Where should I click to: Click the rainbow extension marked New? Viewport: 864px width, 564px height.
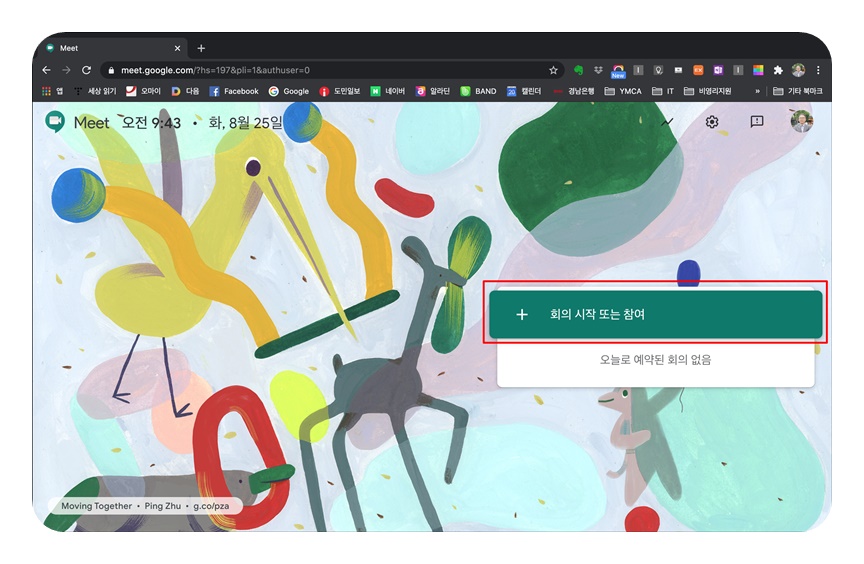[x=618, y=71]
